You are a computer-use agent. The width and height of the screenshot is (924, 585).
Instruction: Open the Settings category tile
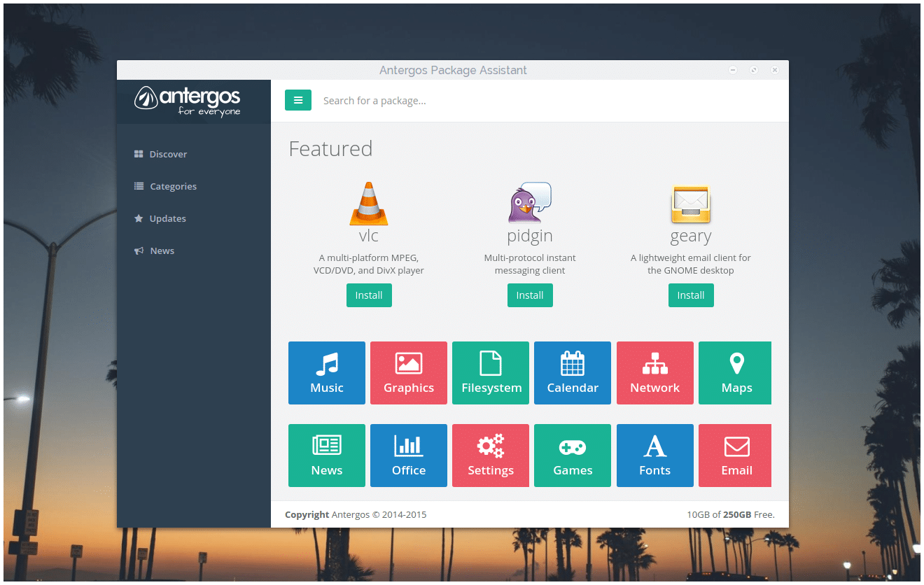point(490,455)
